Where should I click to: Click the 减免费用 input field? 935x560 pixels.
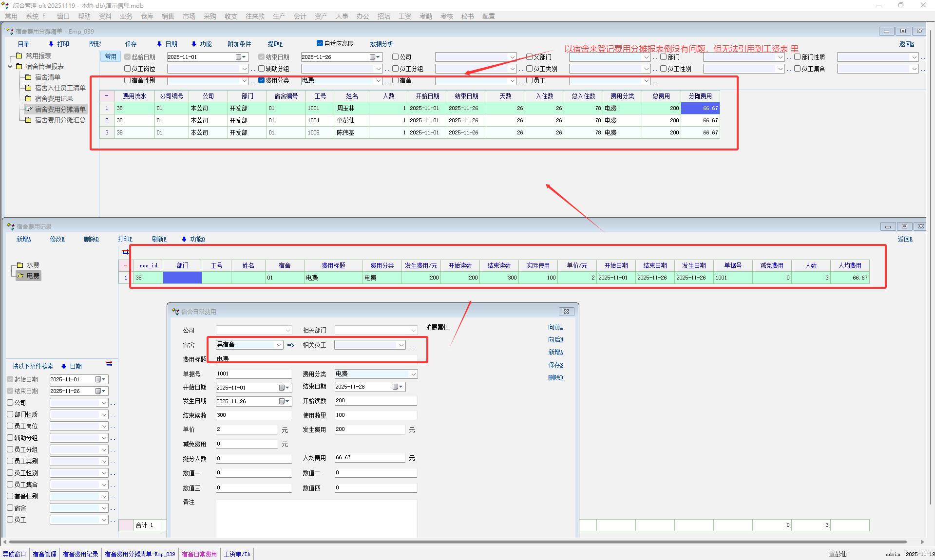point(247,444)
